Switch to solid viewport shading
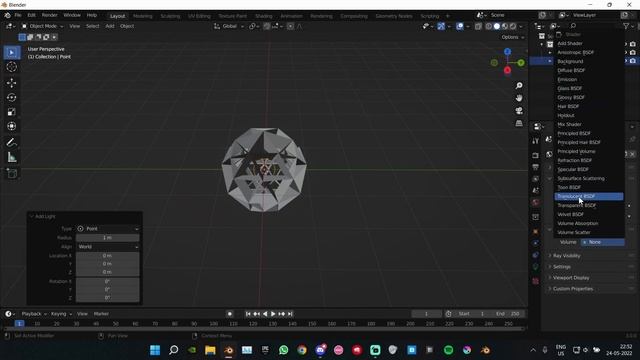The height and width of the screenshot is (360, 640). 497,26
